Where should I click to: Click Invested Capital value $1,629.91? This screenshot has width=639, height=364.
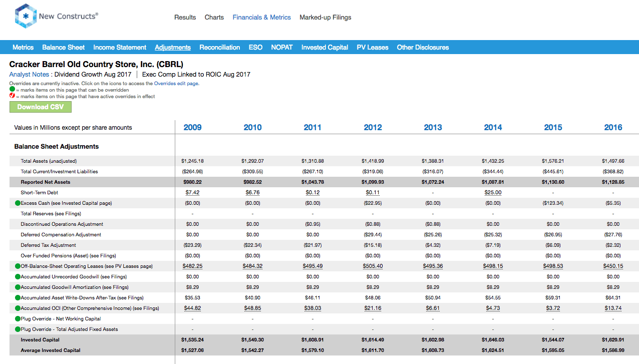coord(613,340)
